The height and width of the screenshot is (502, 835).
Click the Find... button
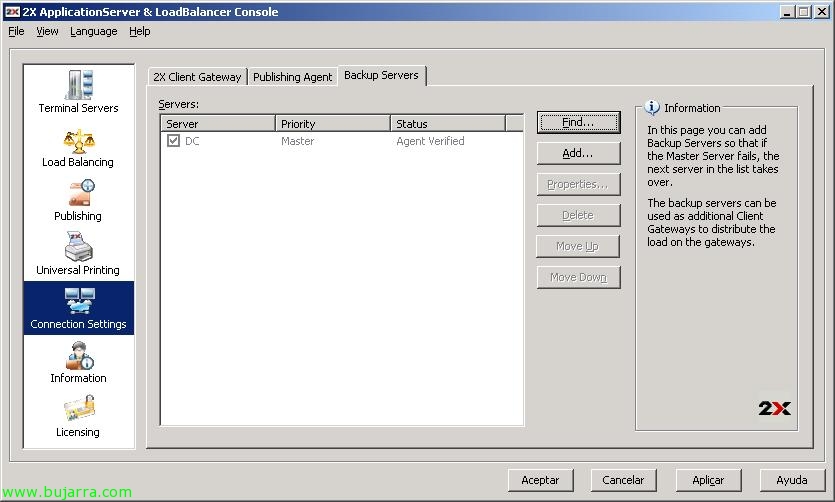click(578, 122)
